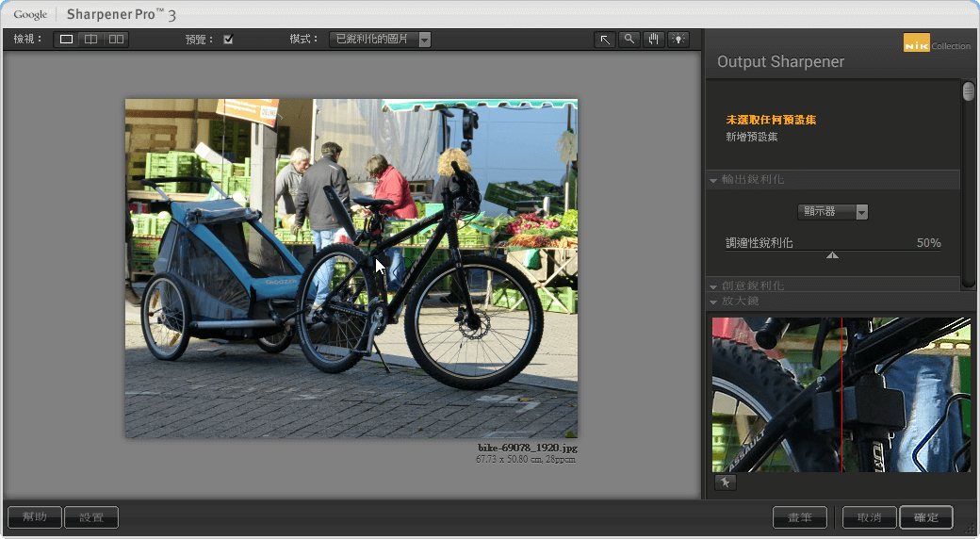Collapse the 輸出銳利化 section
This screenshot has height=539, width=980.
coord(714,180)
